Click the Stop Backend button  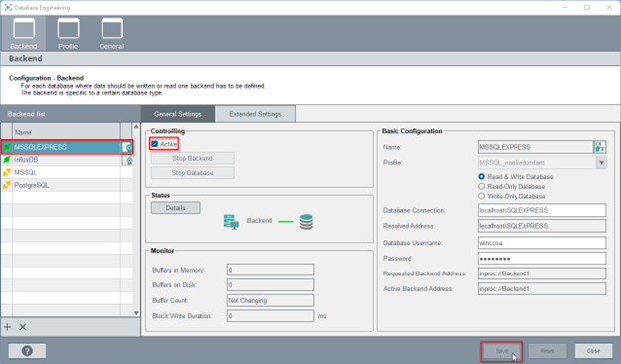click(192, 158)
